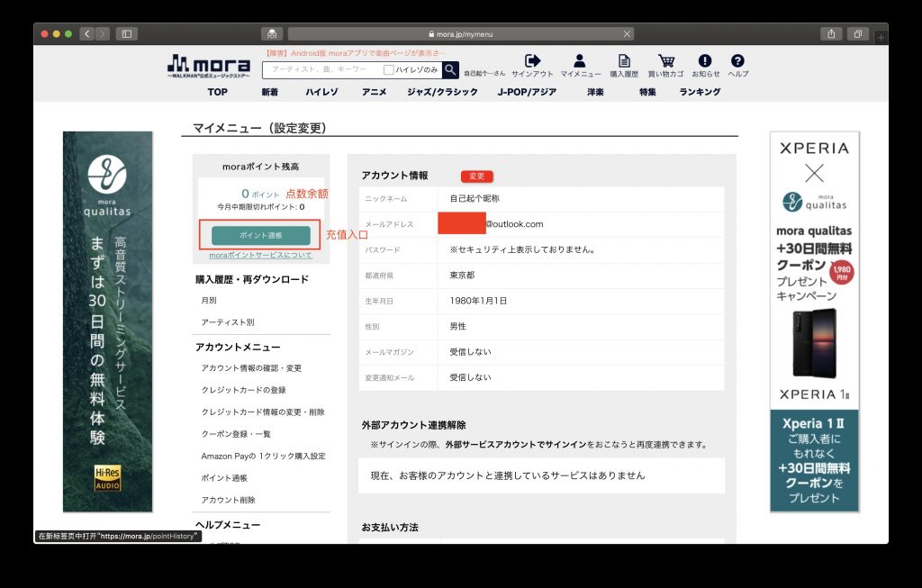Viewport: 922px width, 588px height.
Task: Check the ハイレゾのみ checkbox
Action: pyautogui.click(x=388, y=70)
